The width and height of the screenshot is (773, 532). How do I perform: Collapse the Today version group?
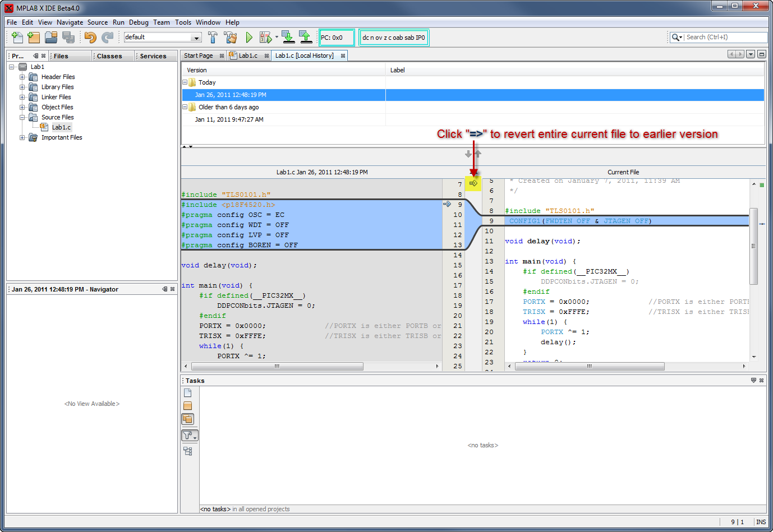coord(185,82)
